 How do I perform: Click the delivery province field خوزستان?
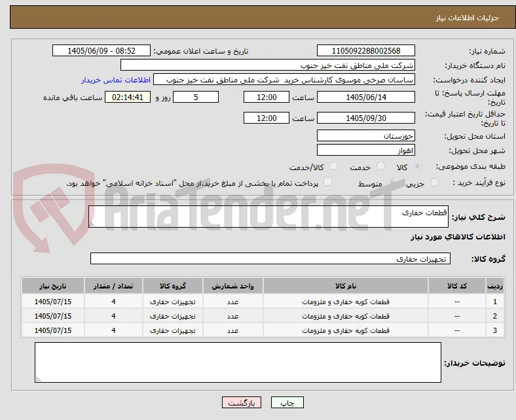tap(366, 135)
